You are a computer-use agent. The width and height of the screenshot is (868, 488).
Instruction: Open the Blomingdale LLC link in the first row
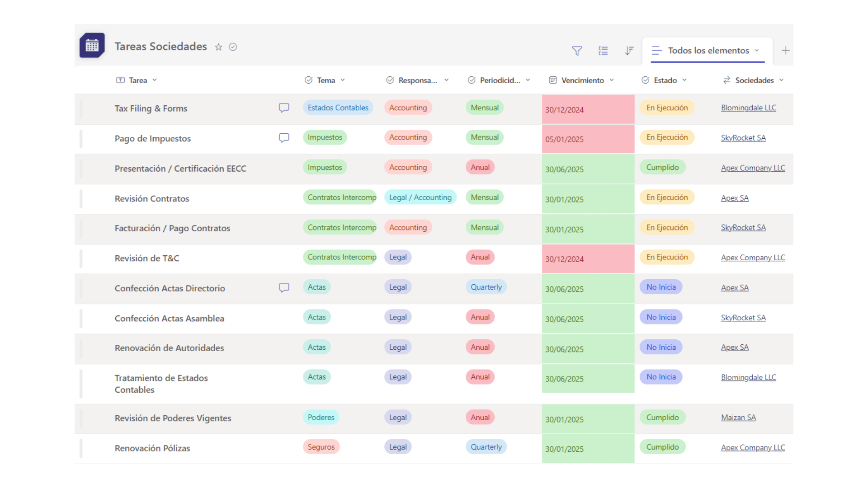click(x=748, y=108)
